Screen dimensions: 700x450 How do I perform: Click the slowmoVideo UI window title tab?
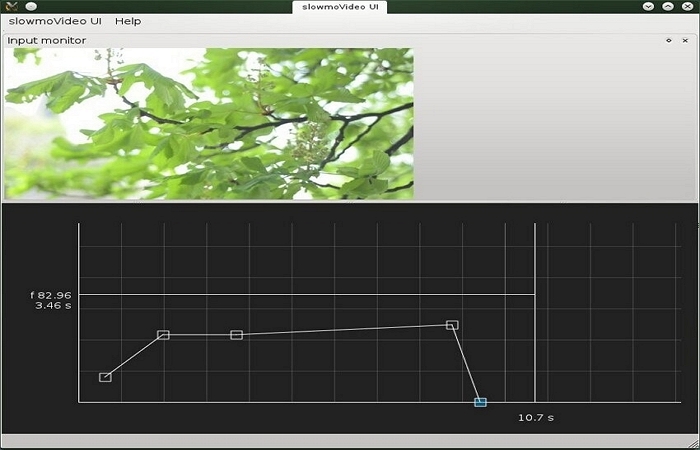tap(340, 7)
